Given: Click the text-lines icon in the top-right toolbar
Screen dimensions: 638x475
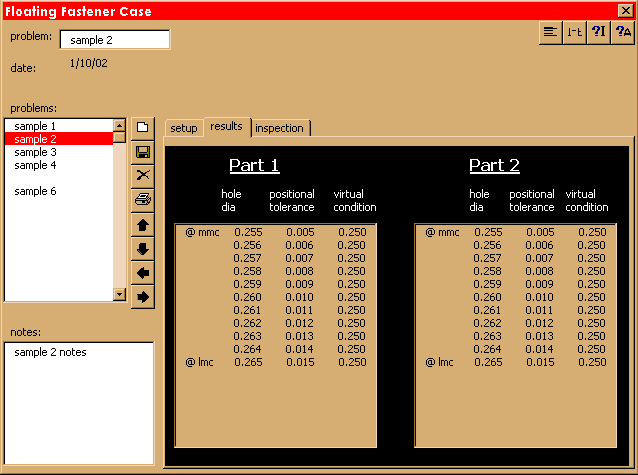Looking at the screenshot, I should [x=550, y=32].
